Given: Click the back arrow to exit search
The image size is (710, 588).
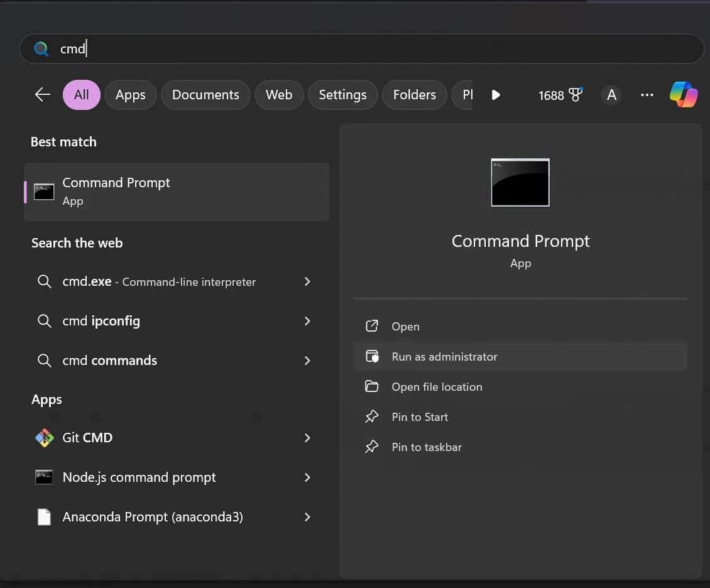Looking at the screenshot, I should pyautogui.click(x=42, y=94).
